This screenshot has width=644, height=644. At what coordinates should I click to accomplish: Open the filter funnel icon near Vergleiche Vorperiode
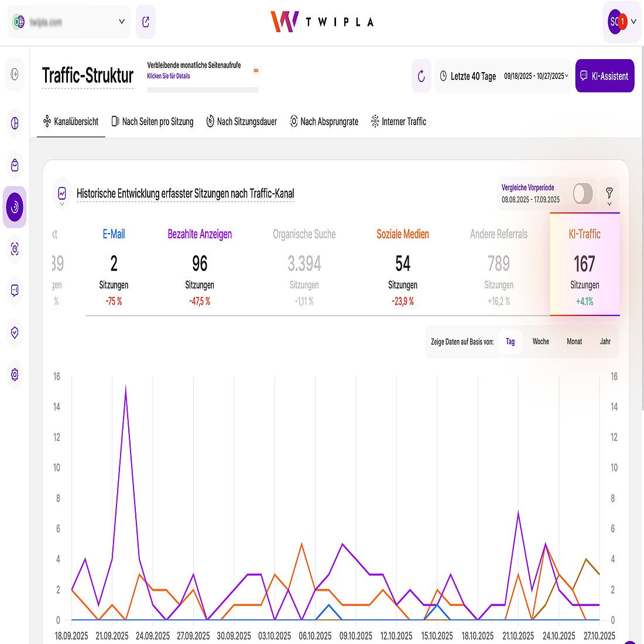(x=609, y=193)
